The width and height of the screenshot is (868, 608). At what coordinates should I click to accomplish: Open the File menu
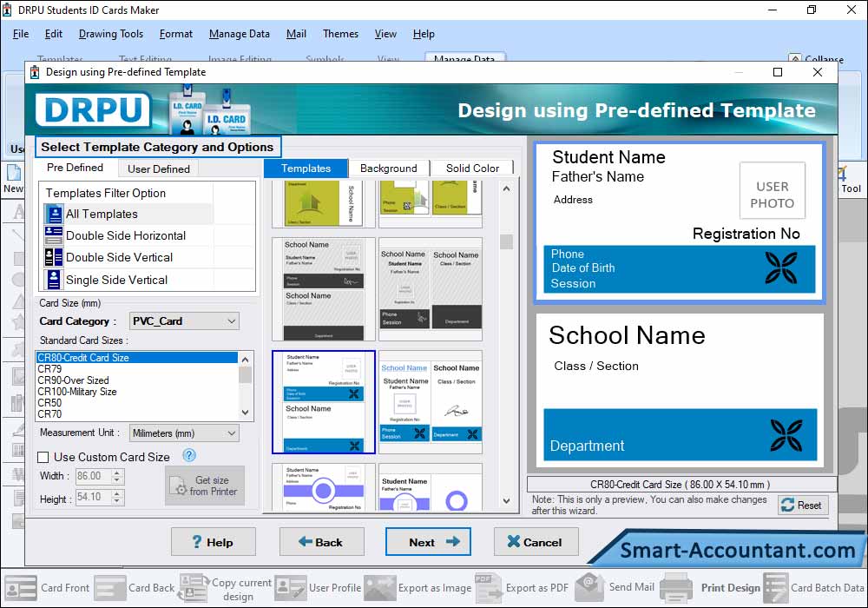(21, 34)
